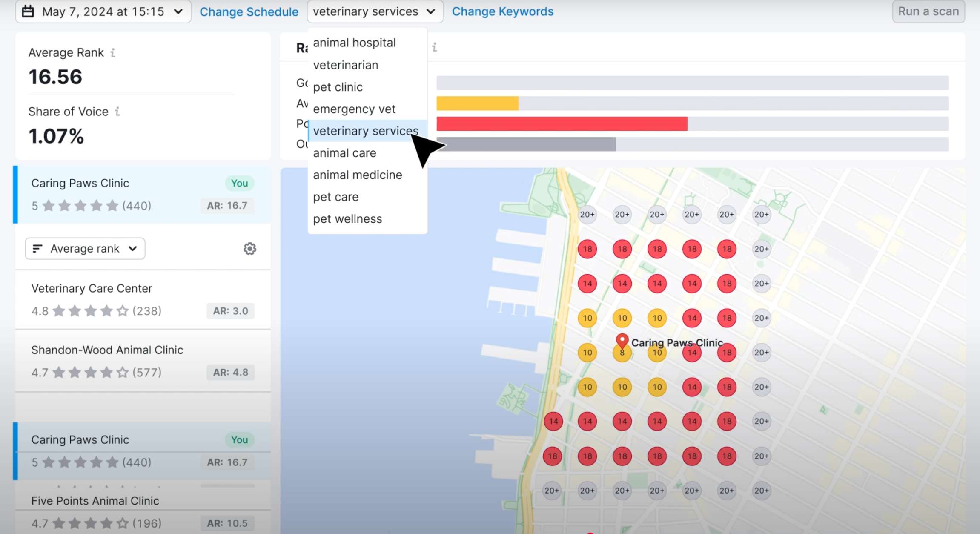Open Veterinary Care Center competitor entry
Screen dimensions: 980x534
(x=143, y=299)
